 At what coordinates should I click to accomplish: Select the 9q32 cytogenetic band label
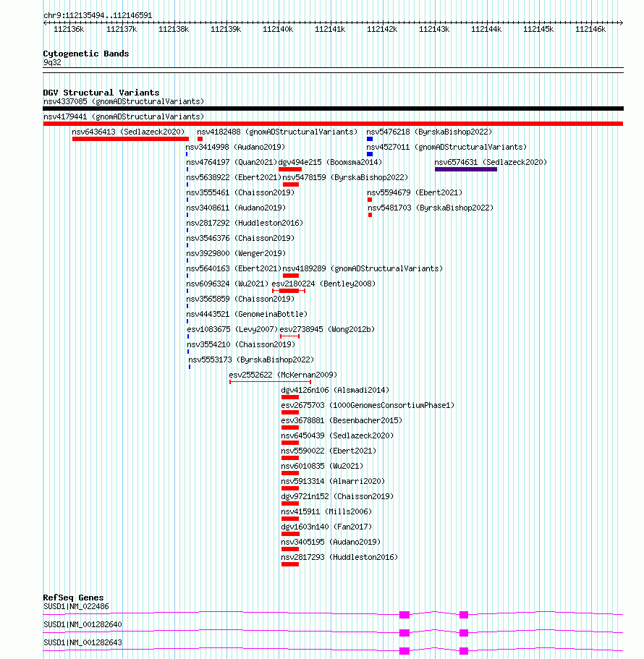click(x=52, y=62)
